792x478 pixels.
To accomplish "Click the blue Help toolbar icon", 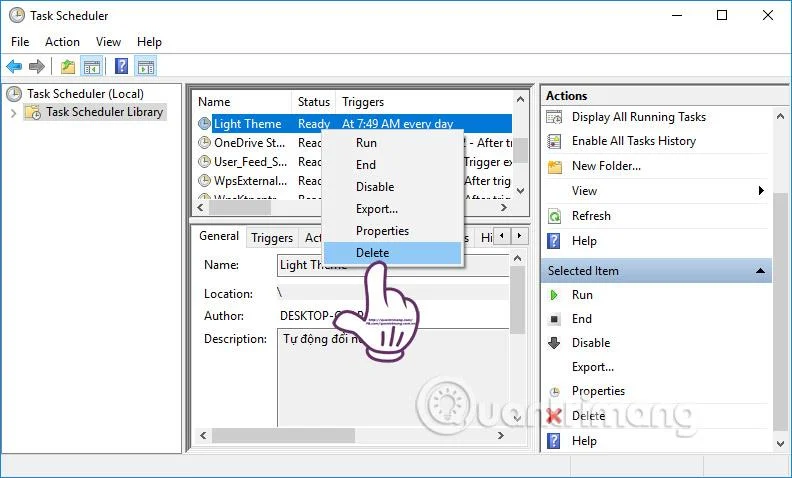I will (121, 66).
